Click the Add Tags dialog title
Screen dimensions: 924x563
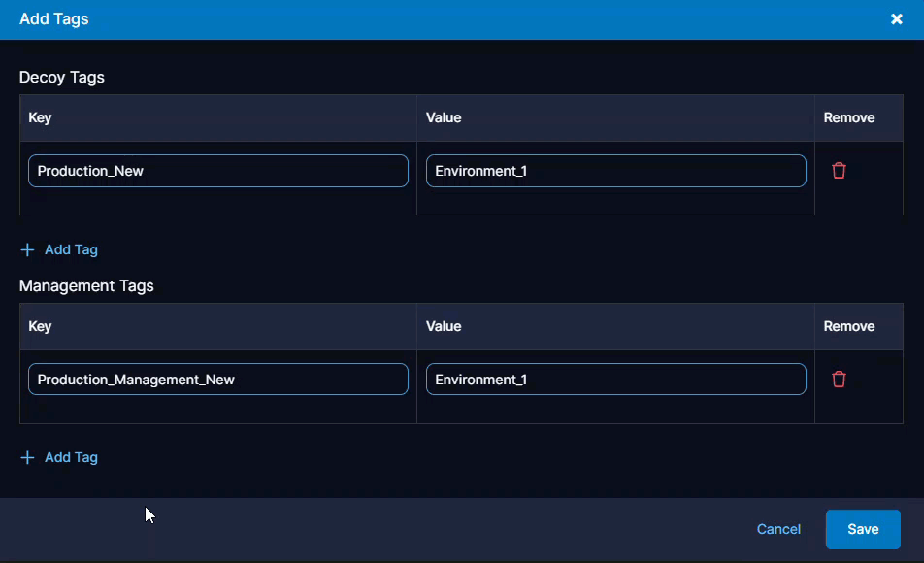point(54,19)
